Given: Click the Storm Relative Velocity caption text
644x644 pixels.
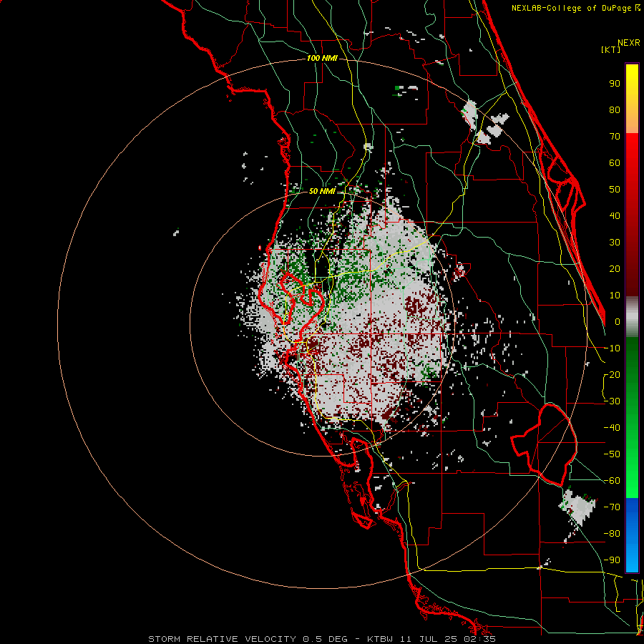Looking at the screenshot, I should 321,639.
